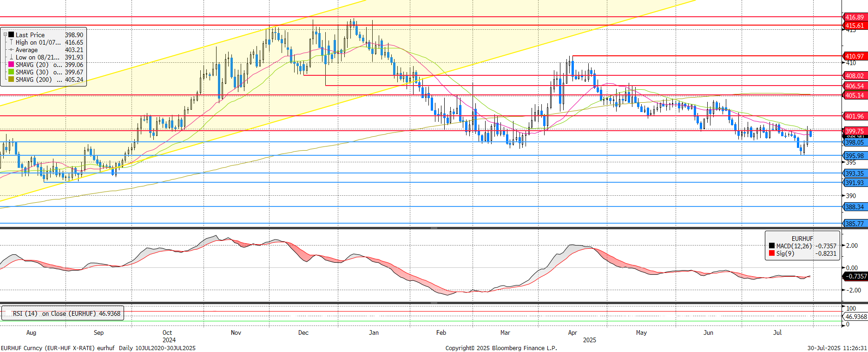Viewport: 868px width, 352px height.
Task: Click the MACD axis label 2.00
Action: 852,246
